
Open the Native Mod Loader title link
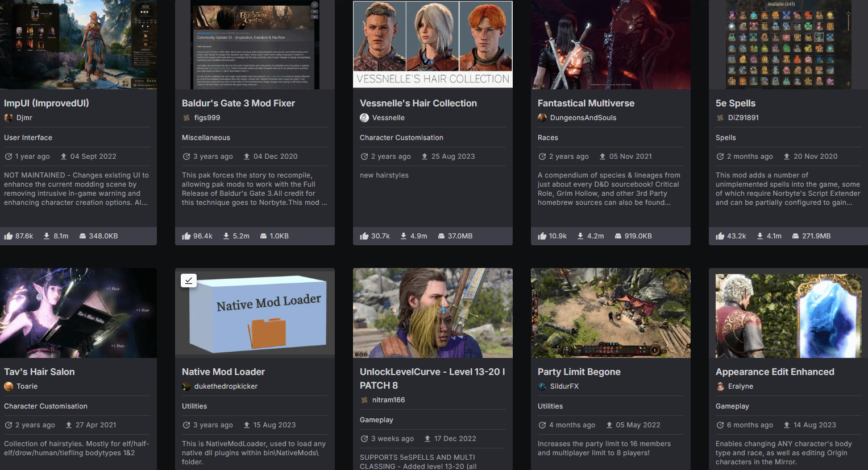(223, 372)
